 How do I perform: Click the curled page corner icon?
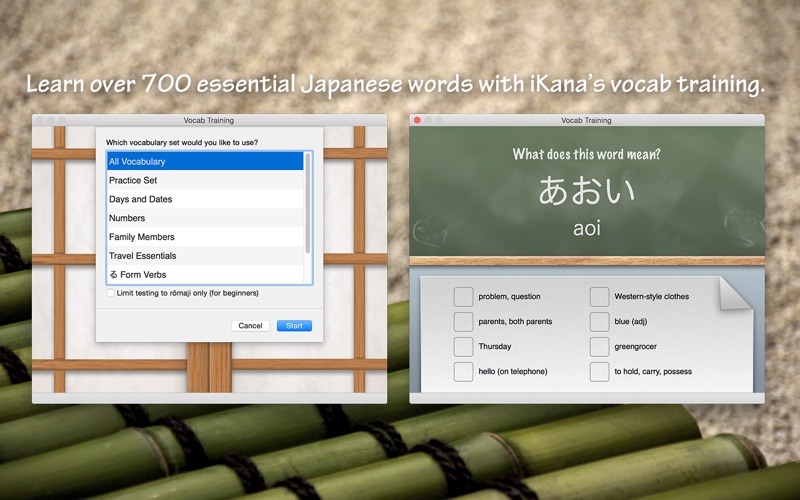[736, 293]
